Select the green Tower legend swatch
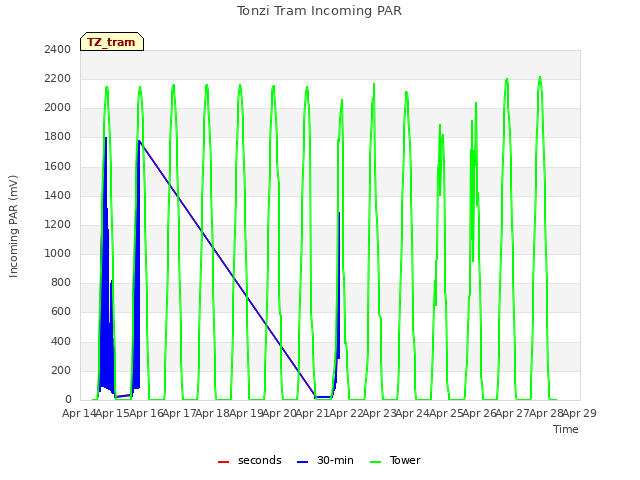 375,462
